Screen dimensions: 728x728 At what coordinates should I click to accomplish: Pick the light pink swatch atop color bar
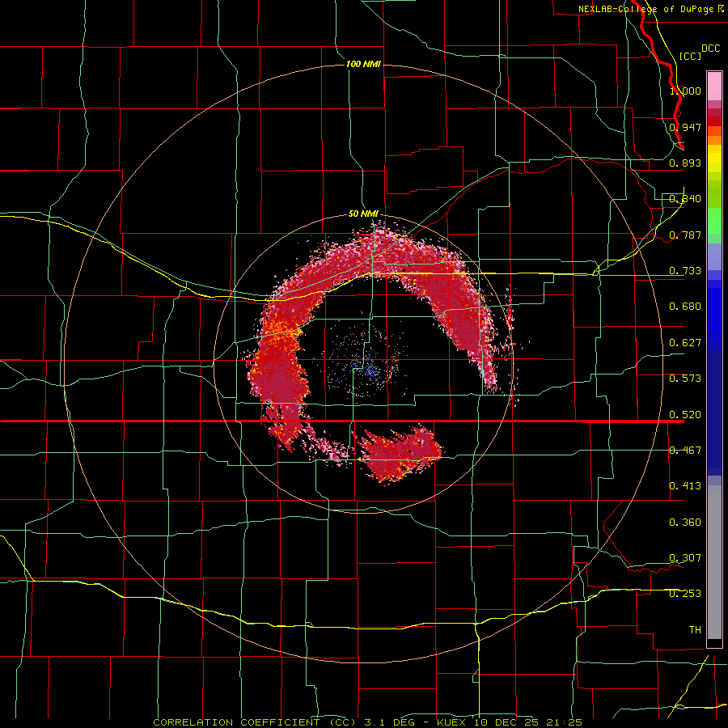[x=714, y=87]
